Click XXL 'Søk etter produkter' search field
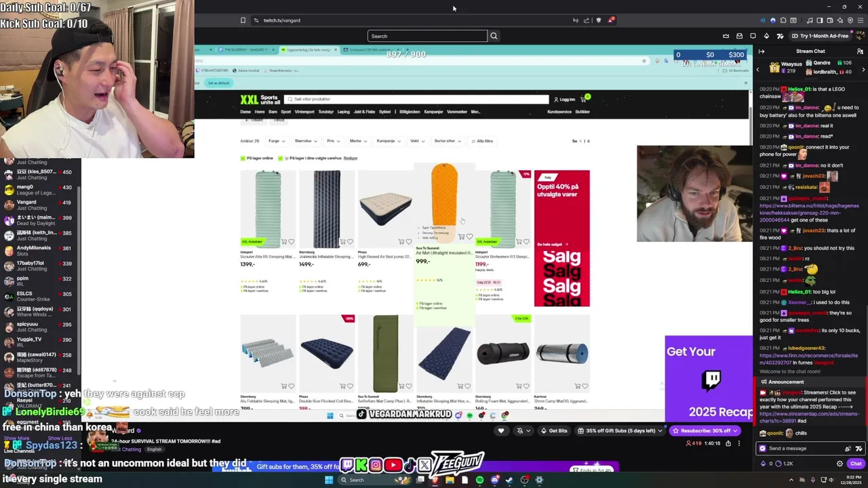Viewport: 868px width, 488px height. point(417,100)
